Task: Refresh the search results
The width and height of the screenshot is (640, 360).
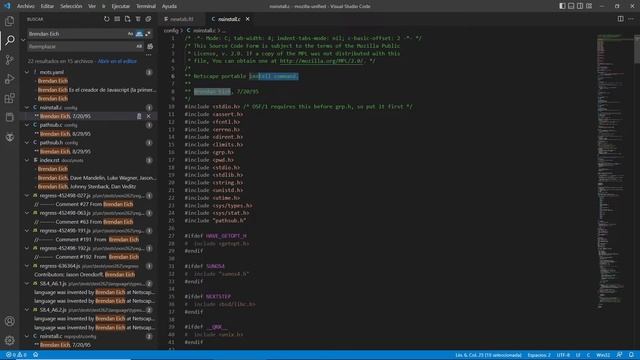Action: pos(107,19)
